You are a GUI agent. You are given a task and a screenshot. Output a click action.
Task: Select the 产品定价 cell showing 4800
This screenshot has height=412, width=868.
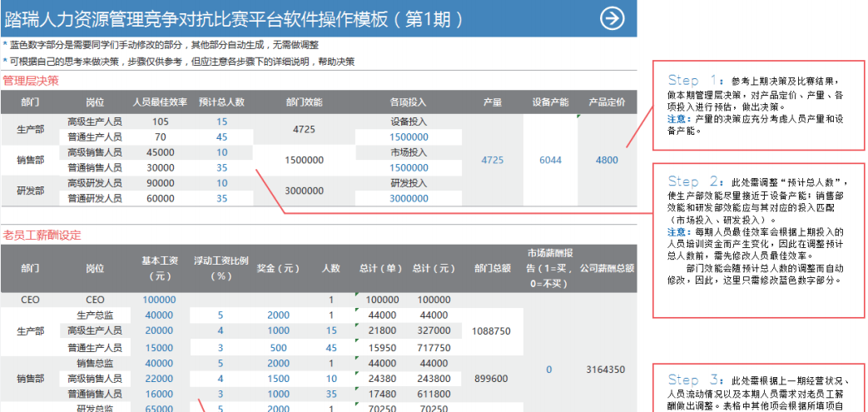[608, 160]
